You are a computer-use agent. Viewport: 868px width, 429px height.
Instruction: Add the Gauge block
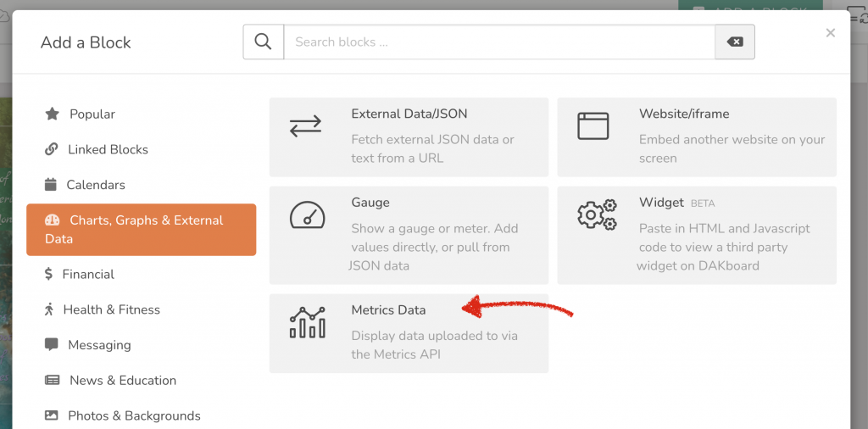click(x=409, y=235)
